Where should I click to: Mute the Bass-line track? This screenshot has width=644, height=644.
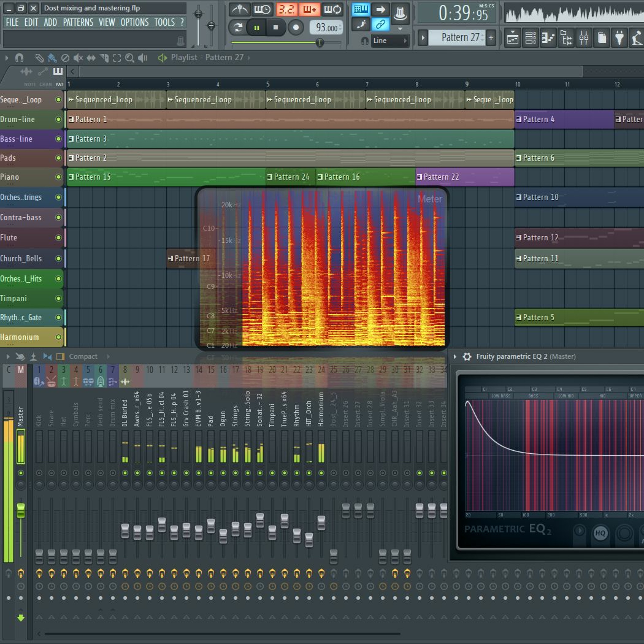[58, 139]
